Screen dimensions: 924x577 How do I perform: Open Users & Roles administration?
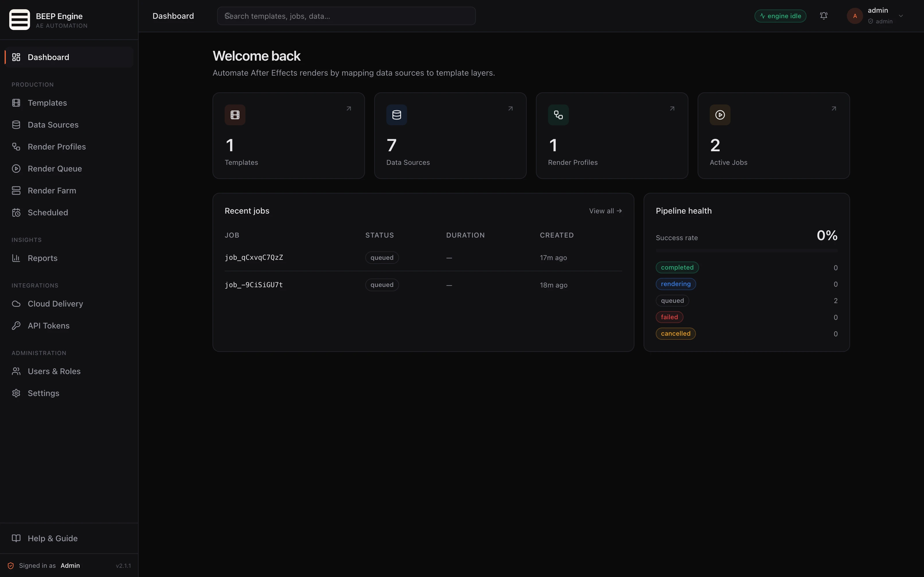(69, 371)
